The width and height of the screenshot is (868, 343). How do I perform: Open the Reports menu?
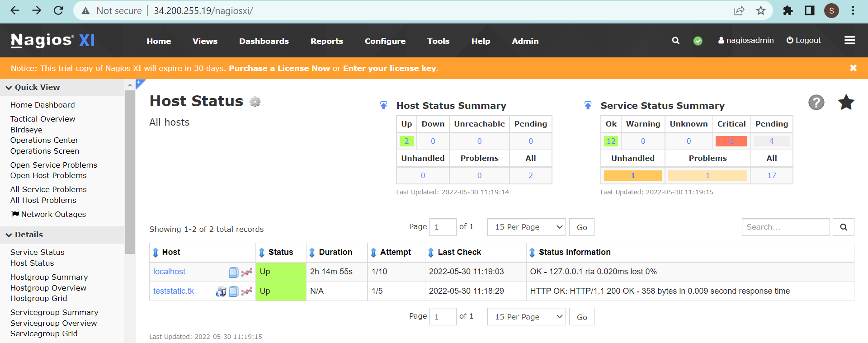click(x=327, y=41)
